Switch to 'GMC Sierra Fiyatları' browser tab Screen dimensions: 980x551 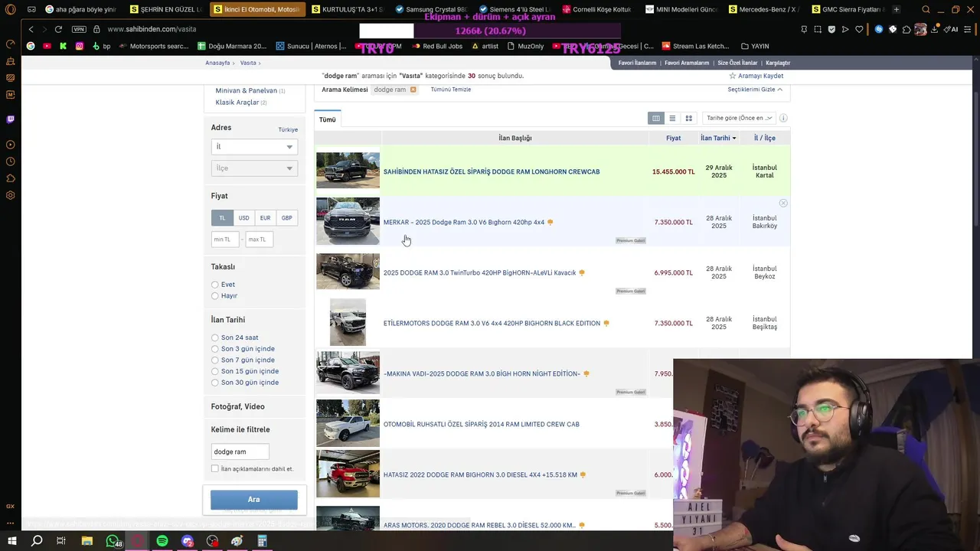coord(847,10)
